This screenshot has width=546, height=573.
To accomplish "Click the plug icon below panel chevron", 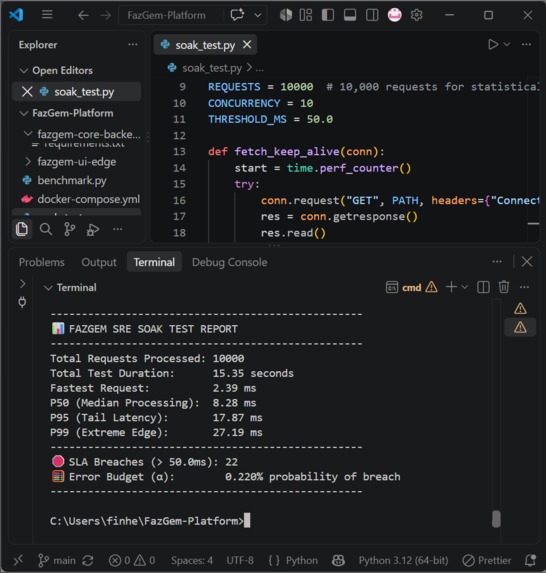I will click(x=22, y=302).
